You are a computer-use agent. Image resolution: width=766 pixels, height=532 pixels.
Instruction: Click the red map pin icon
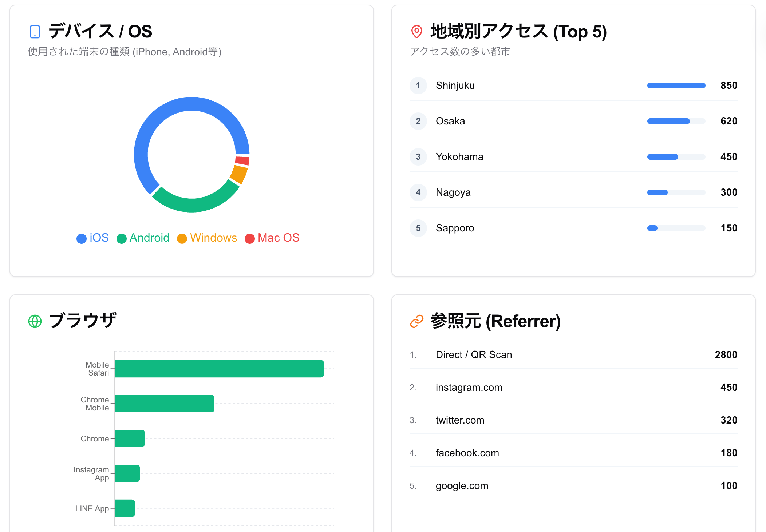pyautogui.click(x=416, y=32)
